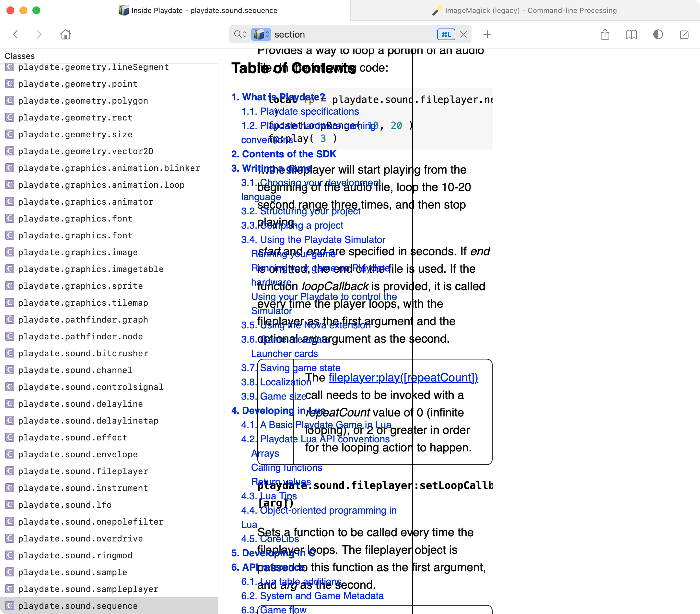Open the search magnifier options
700x614 pixels.
(x=240, y=34)
